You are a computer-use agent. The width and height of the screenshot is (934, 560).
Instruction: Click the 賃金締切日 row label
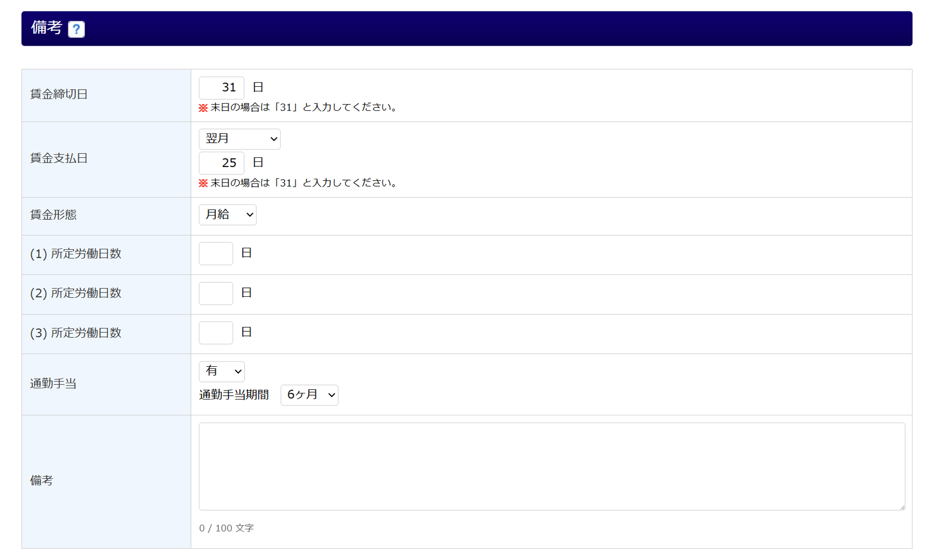[x=59, y=94]
